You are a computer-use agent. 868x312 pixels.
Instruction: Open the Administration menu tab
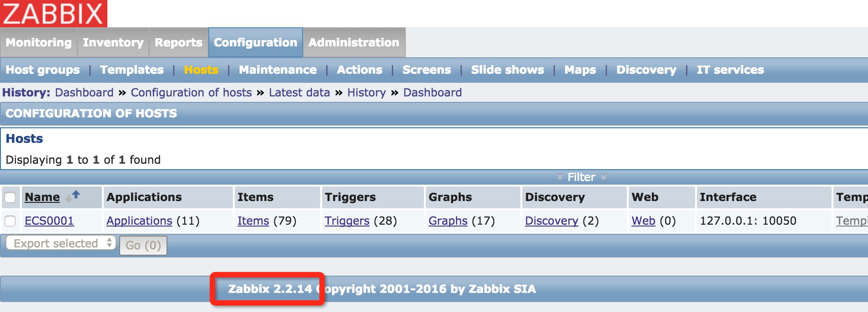354,42
